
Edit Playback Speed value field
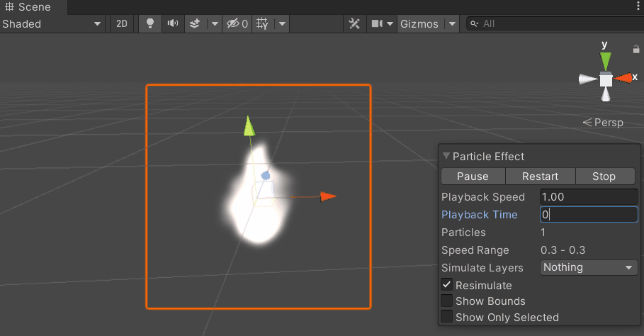[x=589, y=197]
